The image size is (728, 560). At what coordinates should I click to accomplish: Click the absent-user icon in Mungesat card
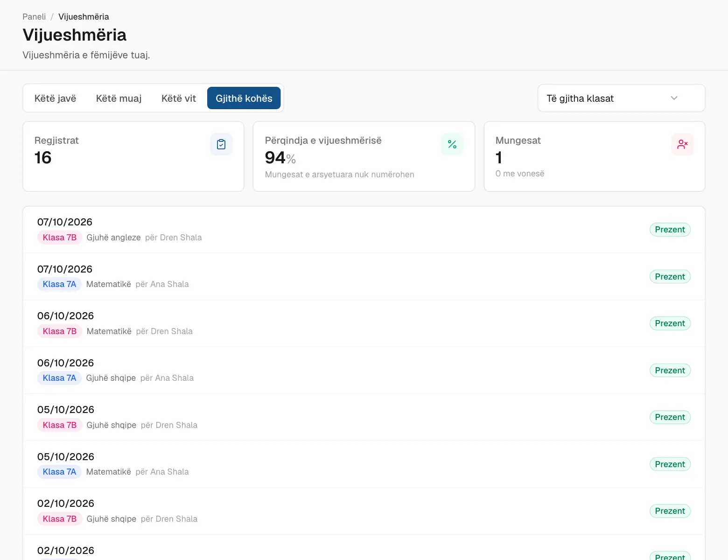pos(683,144)
